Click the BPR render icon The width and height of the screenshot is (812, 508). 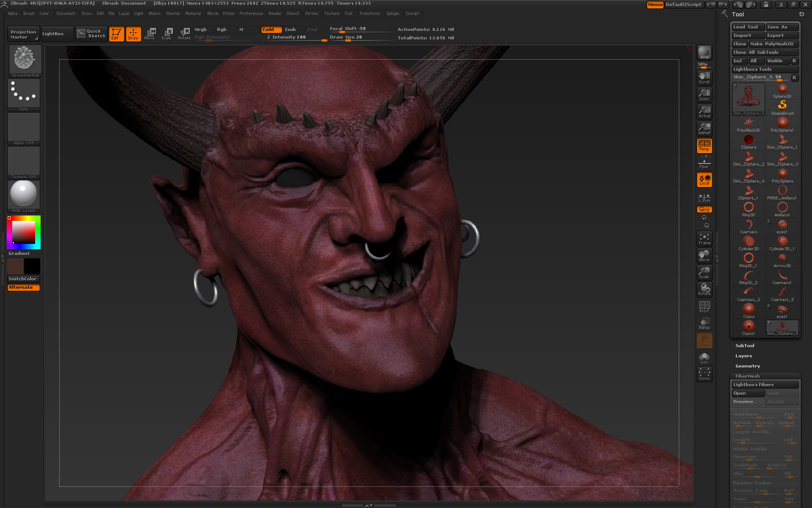704,52
